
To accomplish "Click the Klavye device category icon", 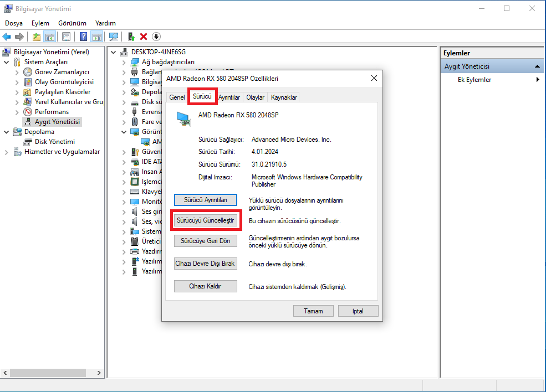I will click(135, 192).
